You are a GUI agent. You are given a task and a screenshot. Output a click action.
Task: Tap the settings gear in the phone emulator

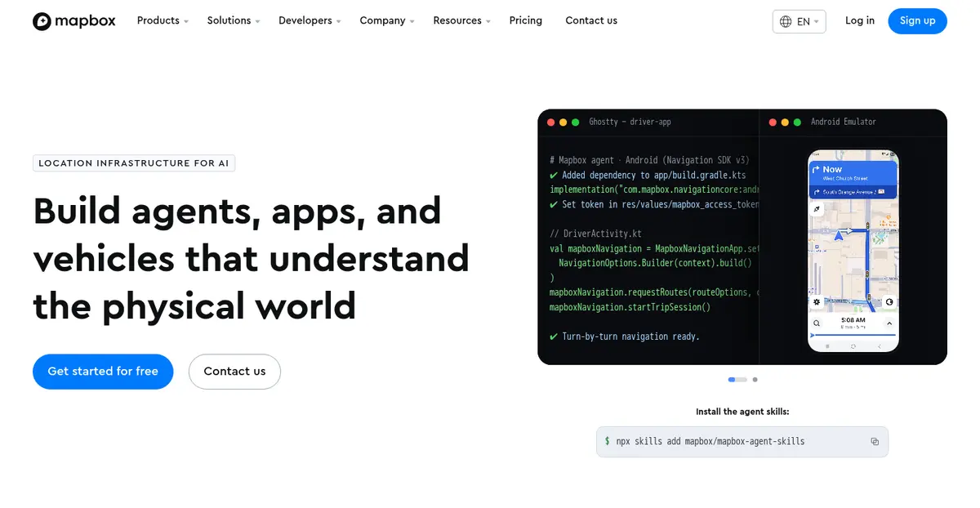(817, 302)
